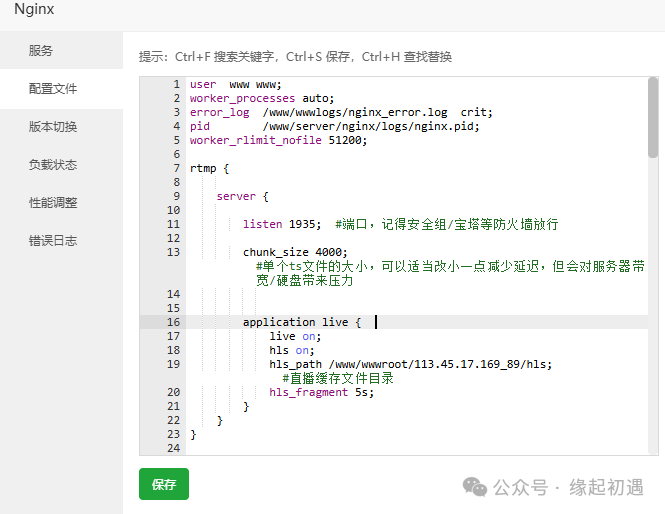Viewport: 665px width, 514px height.
Task: Click the listen 1935 directive text
Action: pyautogui.click(x=282, y=224)
